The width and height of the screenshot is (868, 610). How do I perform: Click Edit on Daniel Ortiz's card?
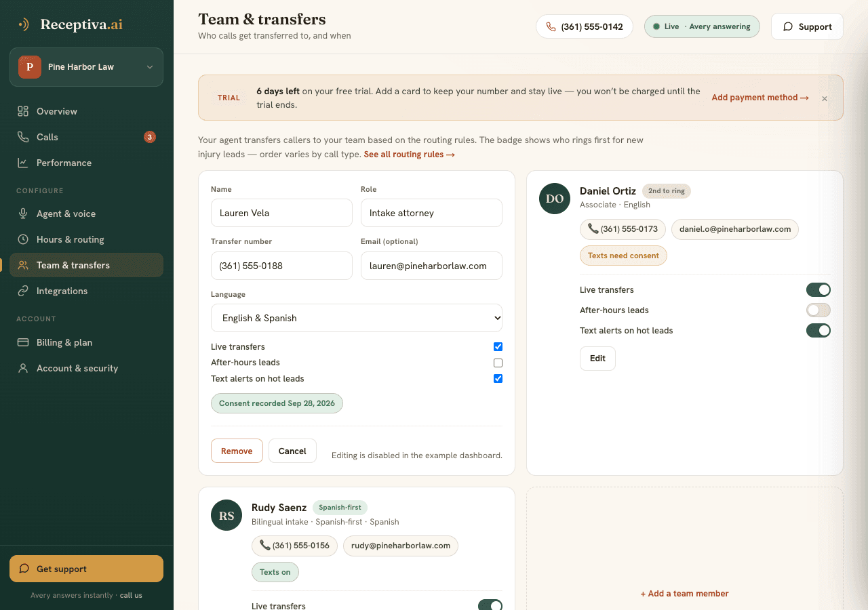[597, 359]
